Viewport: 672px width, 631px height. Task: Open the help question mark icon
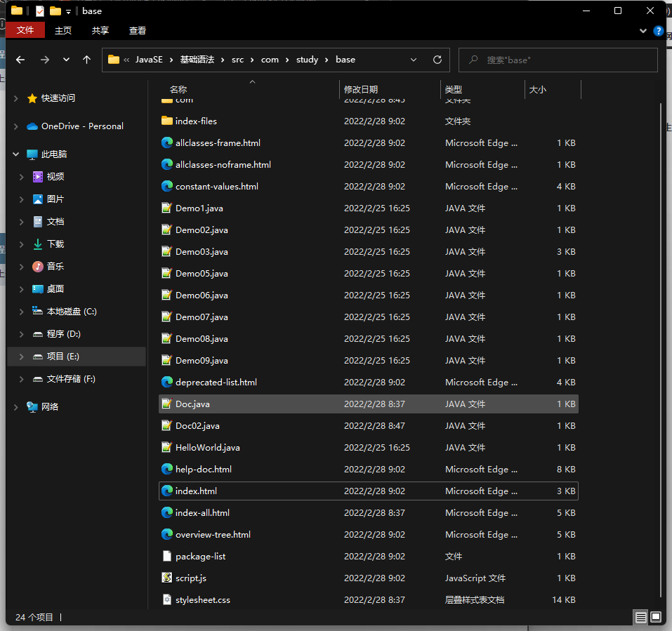click(658, 31)
